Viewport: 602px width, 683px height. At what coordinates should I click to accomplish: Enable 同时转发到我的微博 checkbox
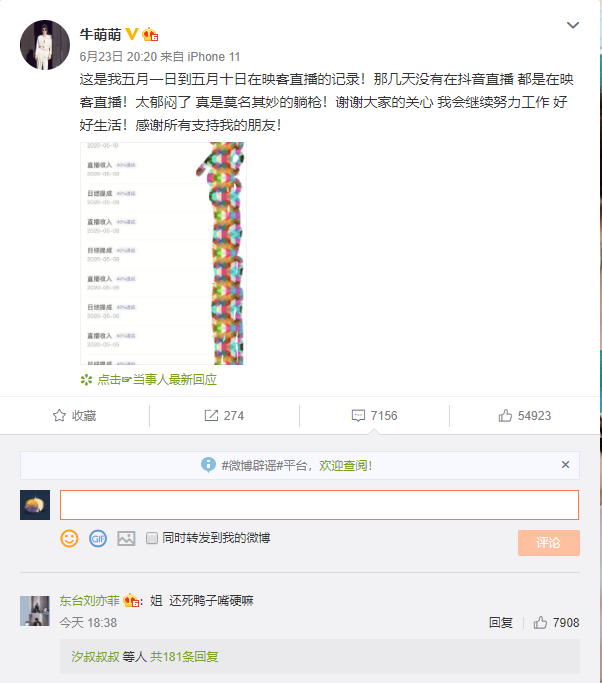point(152,538)
